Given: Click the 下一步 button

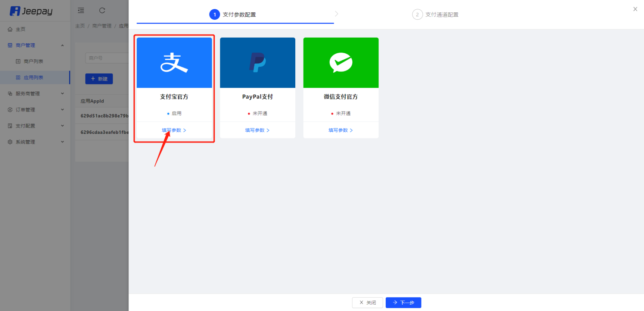Looking at the screenshot, I should [403, 302].
